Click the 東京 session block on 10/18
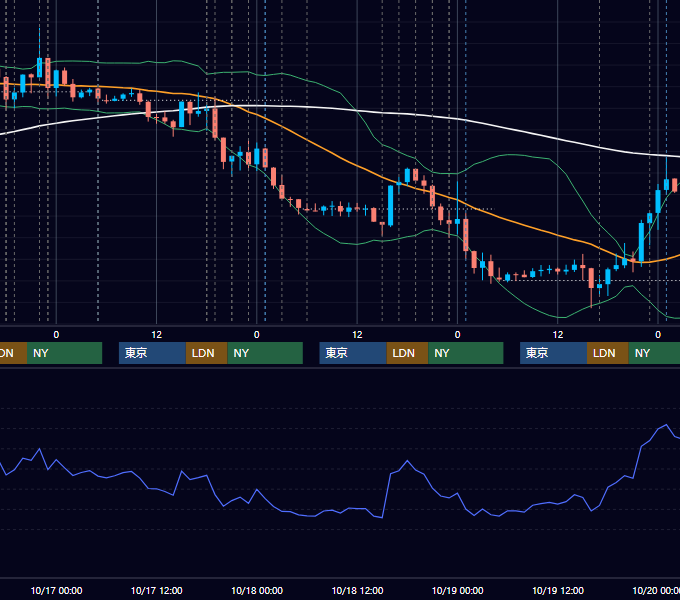The width and height of the screenshot is (680, 600). point(353,353)
